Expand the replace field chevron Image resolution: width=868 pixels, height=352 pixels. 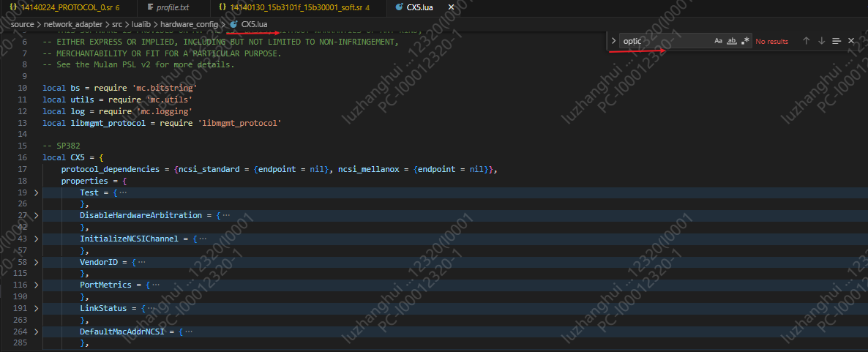613,41
